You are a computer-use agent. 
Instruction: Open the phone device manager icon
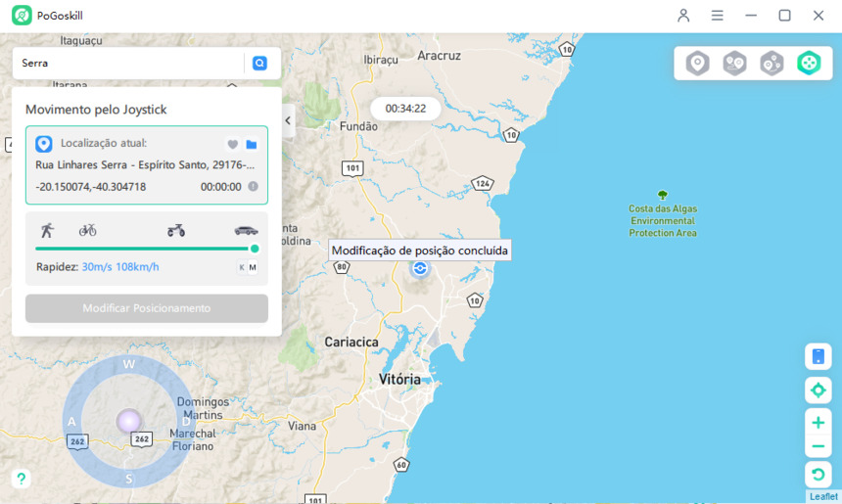(x=819, y=357)
